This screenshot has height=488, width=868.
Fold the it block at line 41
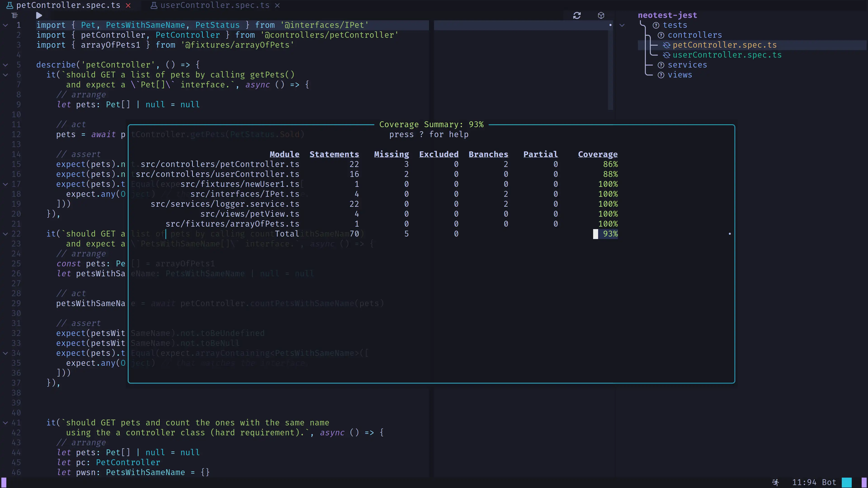tap(5, 423)
